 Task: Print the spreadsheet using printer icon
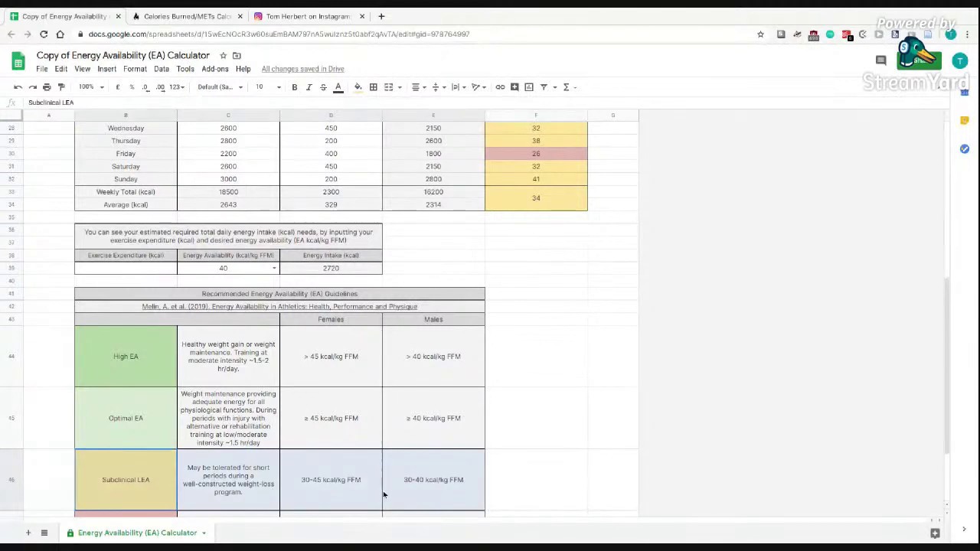click(x=47, y=87)
